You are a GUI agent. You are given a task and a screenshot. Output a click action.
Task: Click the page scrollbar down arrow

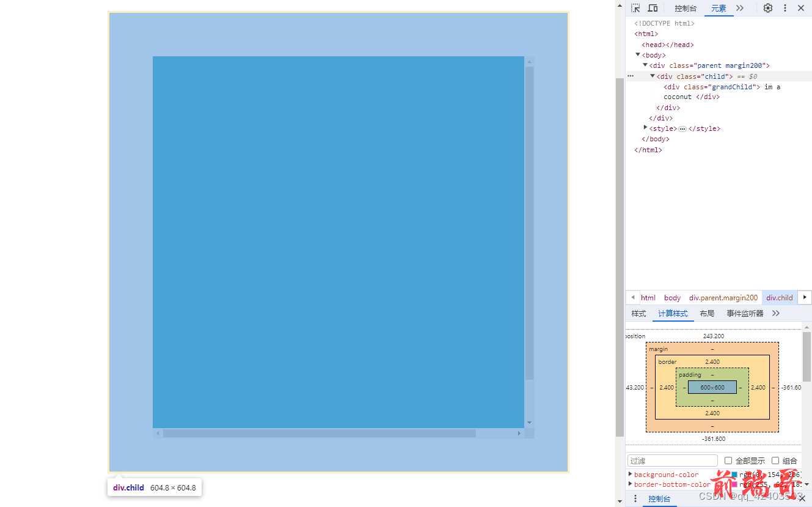(620, 501)
